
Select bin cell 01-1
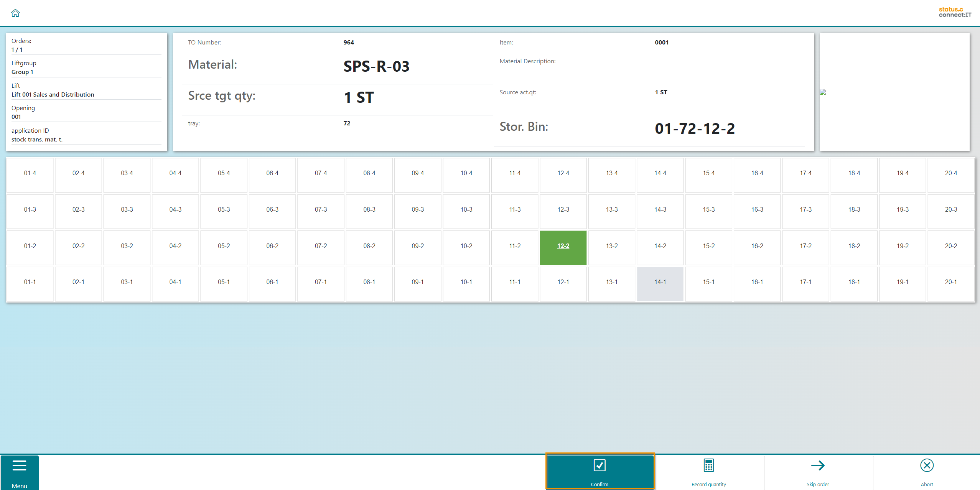coord(30,282)
